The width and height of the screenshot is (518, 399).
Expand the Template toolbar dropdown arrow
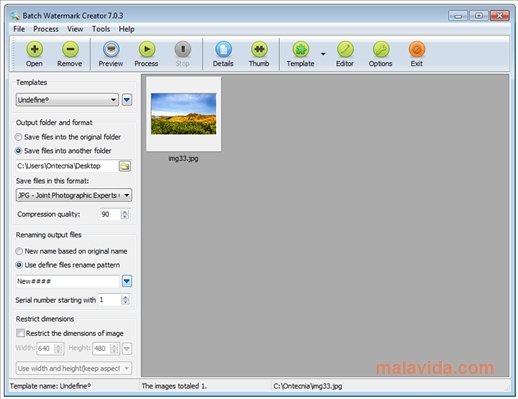tap(323, 54)
